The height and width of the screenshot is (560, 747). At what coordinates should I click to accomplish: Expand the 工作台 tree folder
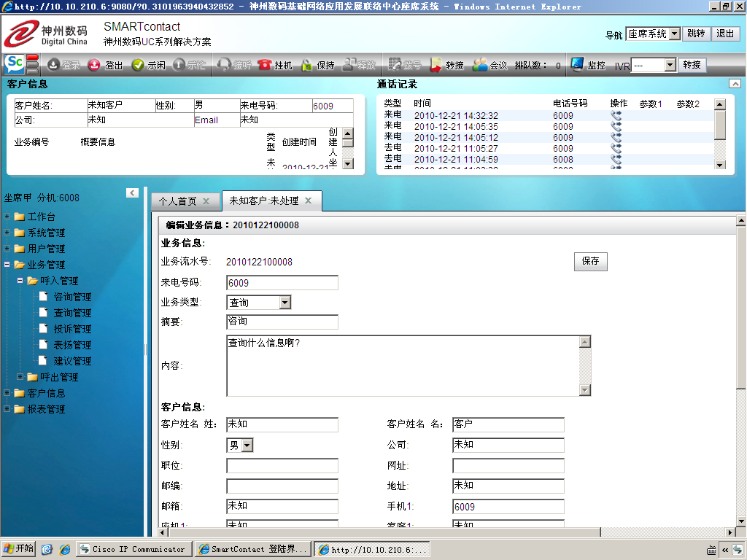click(x=7, y=216)
